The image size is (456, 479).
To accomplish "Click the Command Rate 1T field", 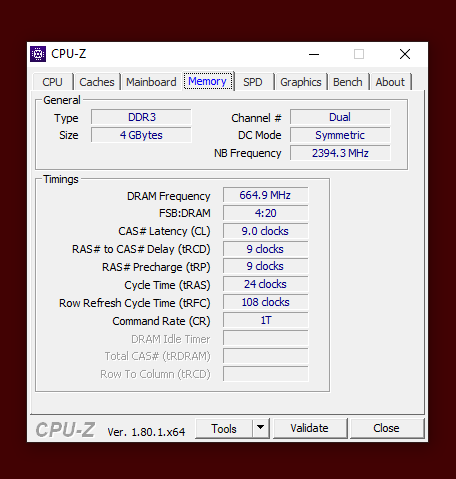I will click(265, 320).
